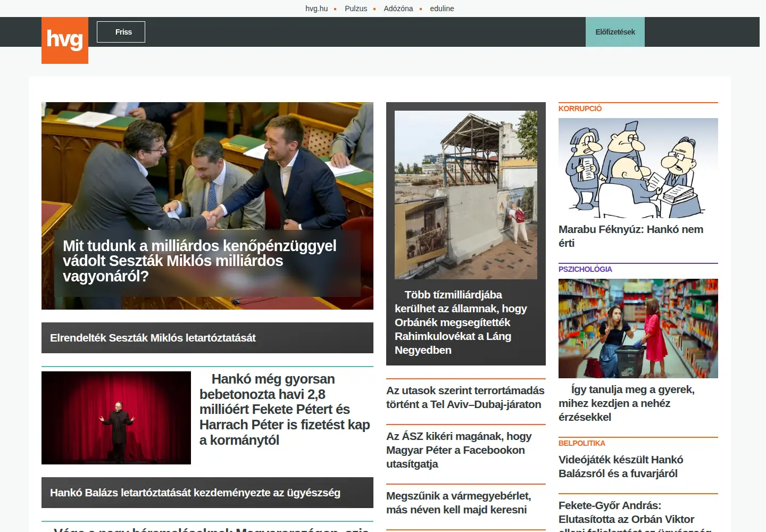
Task: Open the eduline top link
Action: point(442,9)
